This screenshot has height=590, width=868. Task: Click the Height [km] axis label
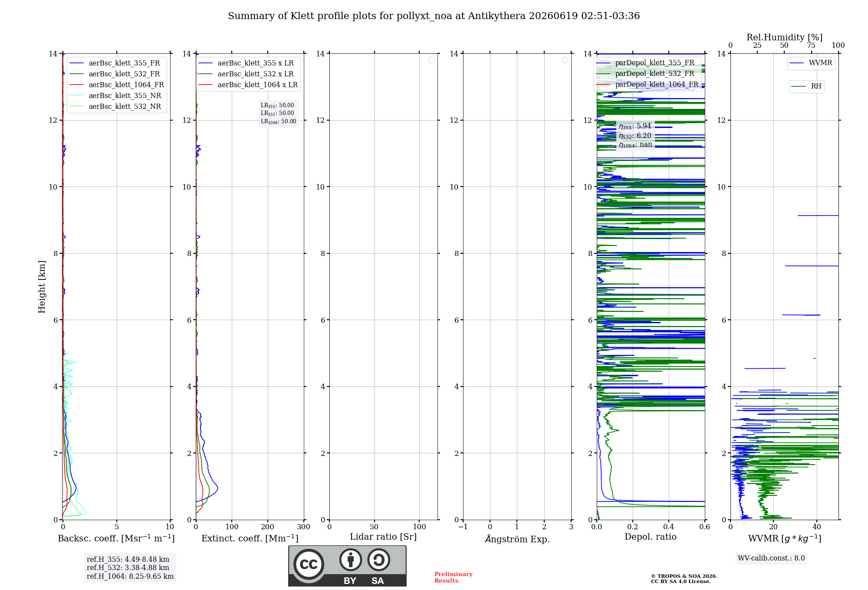pyautogui.click(x=42, y=287)
